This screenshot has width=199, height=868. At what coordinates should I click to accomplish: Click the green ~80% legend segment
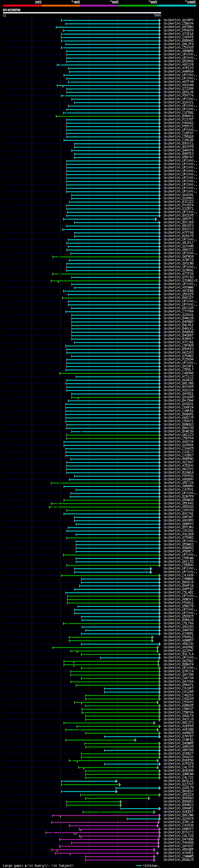tap(138, 5)
